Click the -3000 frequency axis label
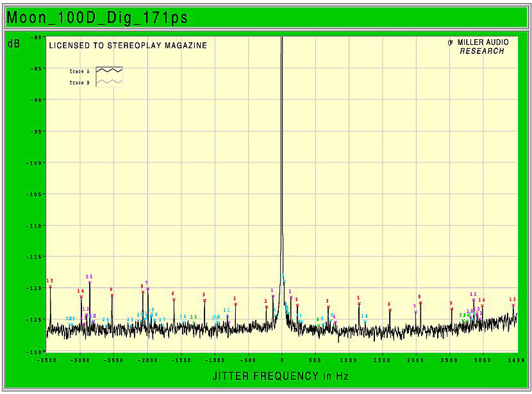 pyautogui.click(x=80, y=360)
